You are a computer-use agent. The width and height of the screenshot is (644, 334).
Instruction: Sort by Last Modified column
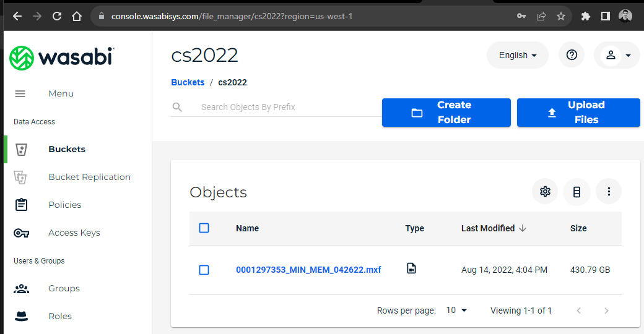[x=494, y=229]
